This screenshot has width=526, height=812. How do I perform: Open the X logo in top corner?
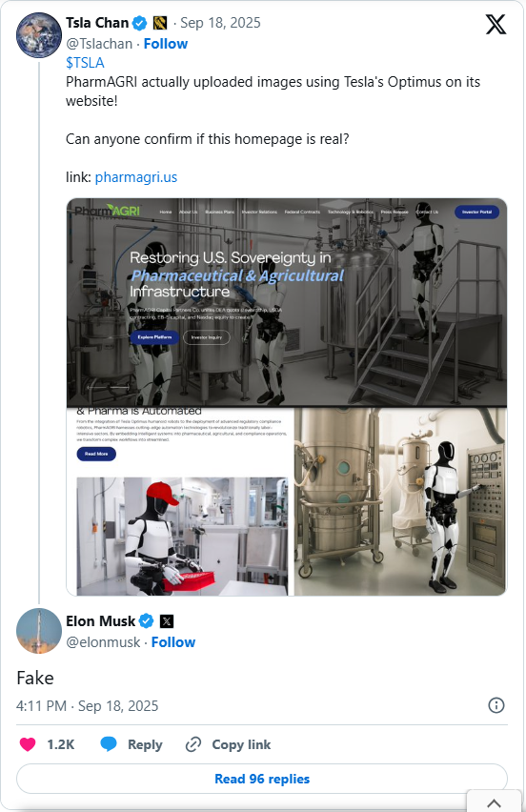click(496, 25)
